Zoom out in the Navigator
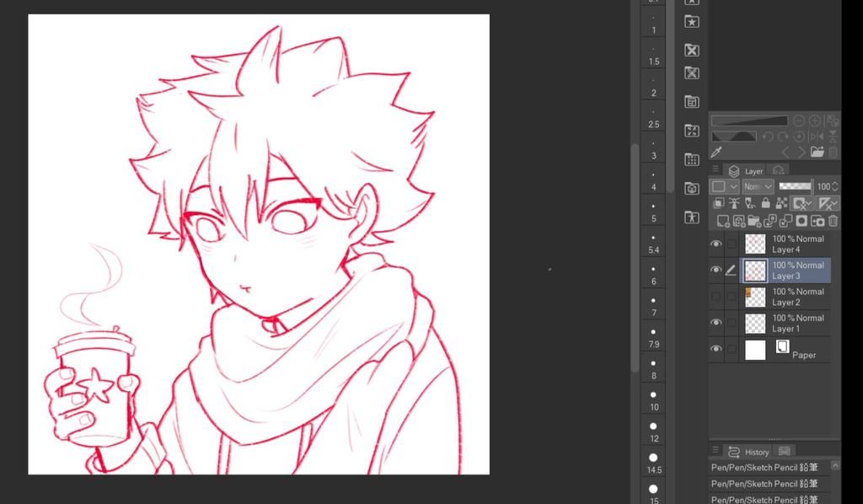The image size is (863, 504). click(799, 121)
